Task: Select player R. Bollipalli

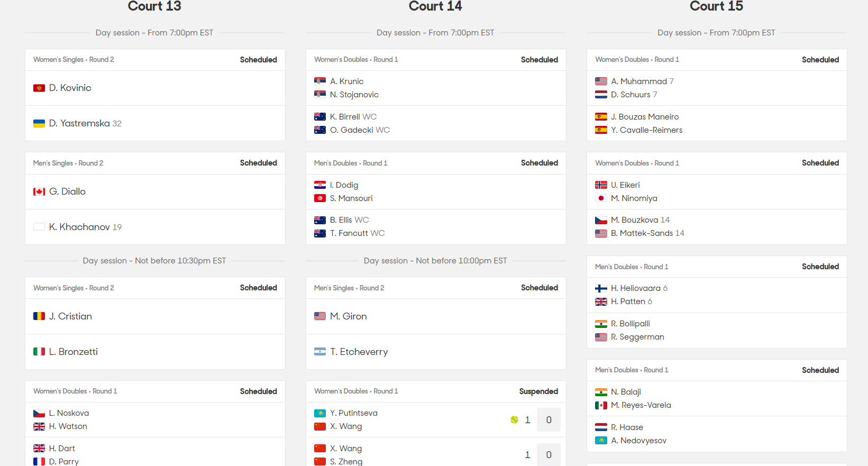Action: tap(631, 324)
